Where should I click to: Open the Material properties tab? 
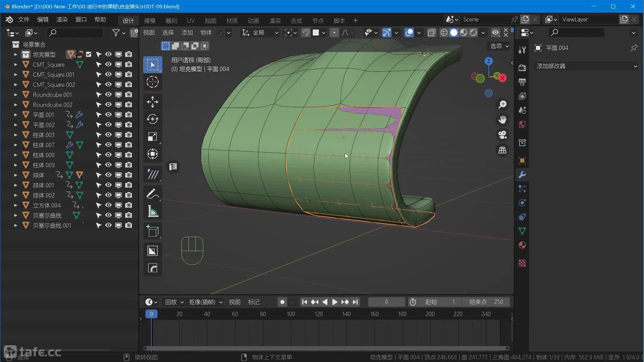(x=522, y=245)
